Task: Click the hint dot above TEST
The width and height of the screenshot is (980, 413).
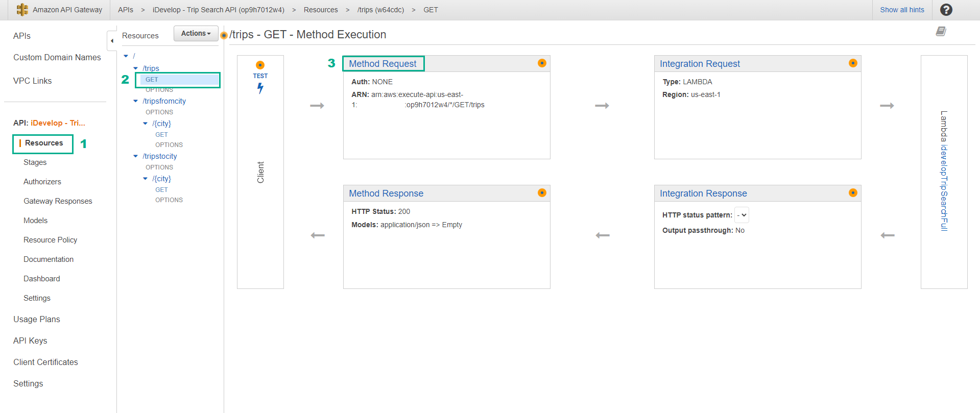Action: 260,65
